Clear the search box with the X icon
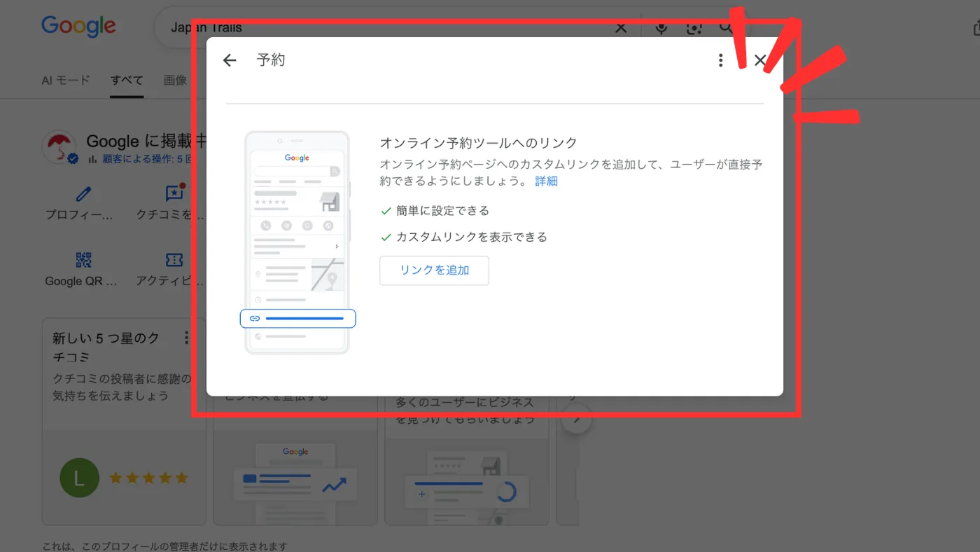Viewport: 980px width, 552px height. (620, 28)
